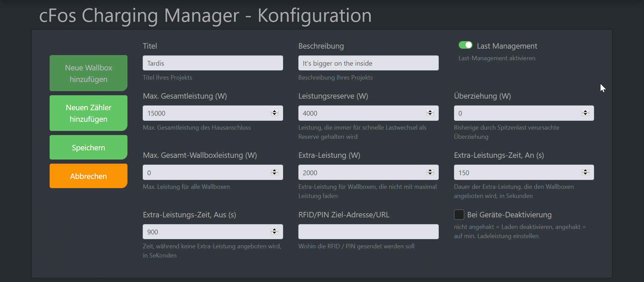
Task: Focus the Titel input field
Action: [x=213, y=63]
